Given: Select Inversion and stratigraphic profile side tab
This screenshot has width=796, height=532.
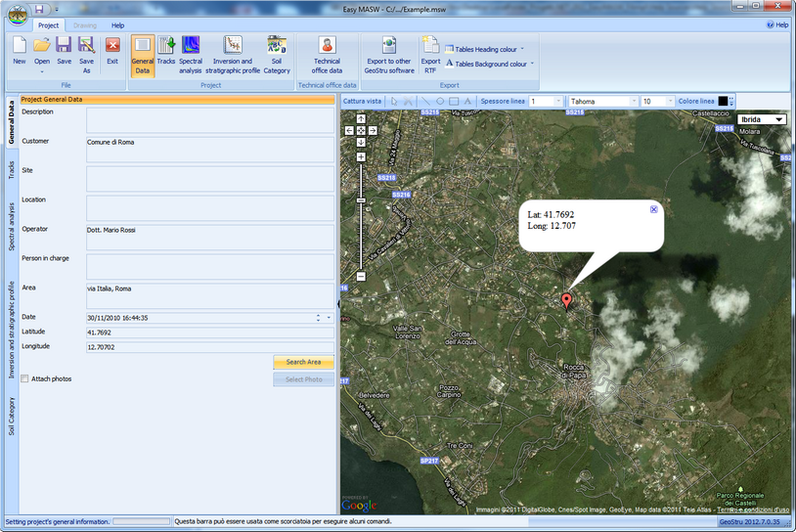Looking at the screenshot, I should (11, 330).
